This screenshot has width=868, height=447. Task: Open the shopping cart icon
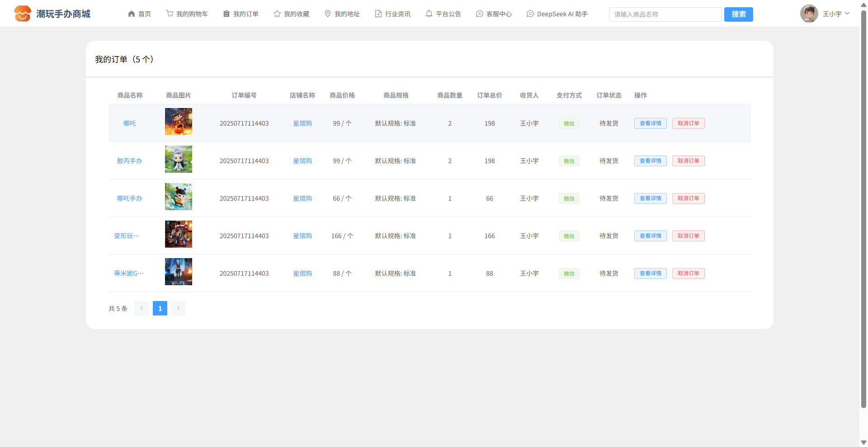click(170, 14)
